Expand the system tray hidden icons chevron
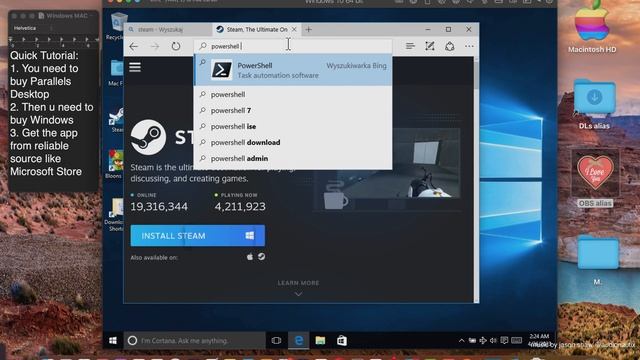 coord(461,340)
